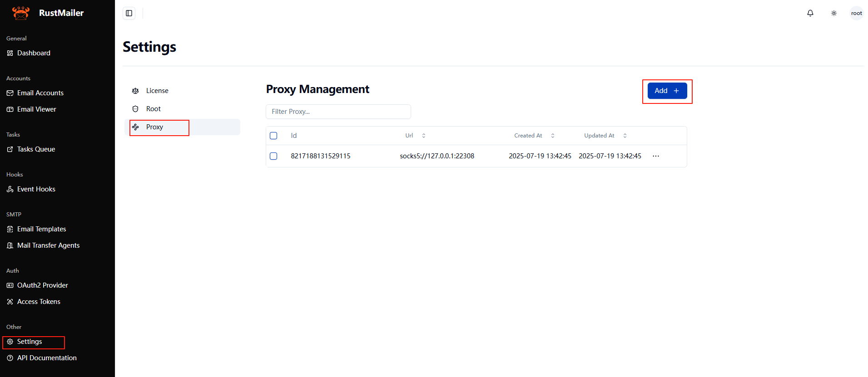The height and width of the screenshot is (377, 868).
Task: Click the Email Accounts envelope icon
Action: tap(10, 93)
